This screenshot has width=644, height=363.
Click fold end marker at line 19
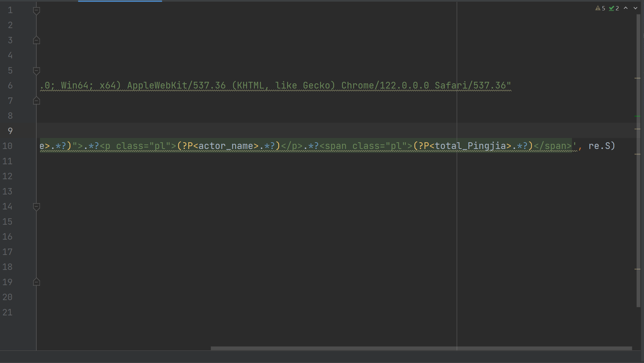(36, 282)
